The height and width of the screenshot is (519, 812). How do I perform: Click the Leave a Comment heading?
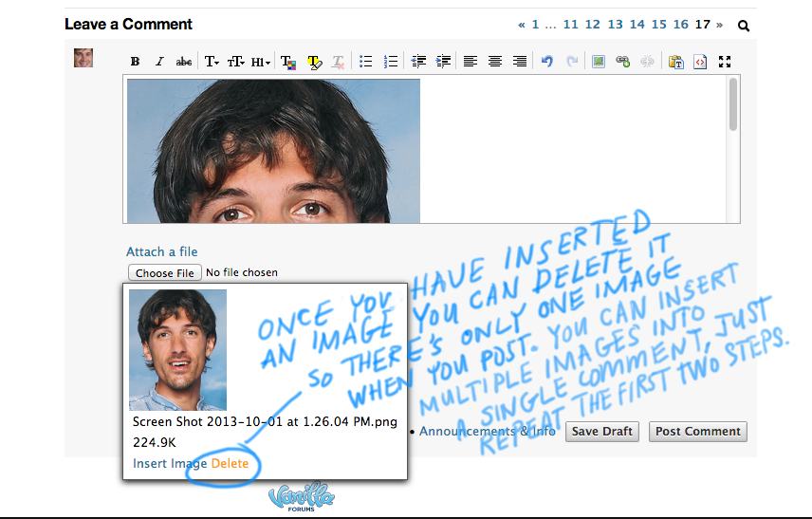coord(128,24)
